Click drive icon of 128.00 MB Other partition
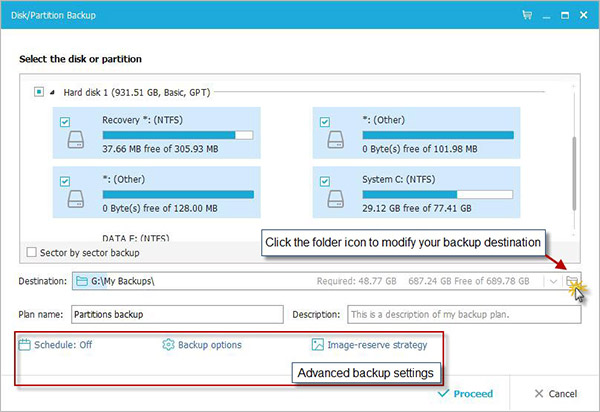Viewport: 600px width, 412px height. (x=76, y=199)
